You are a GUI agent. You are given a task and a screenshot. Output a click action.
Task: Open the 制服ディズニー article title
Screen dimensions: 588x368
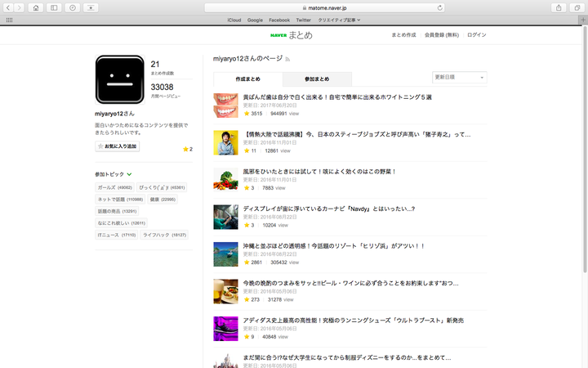coord(347,357)
